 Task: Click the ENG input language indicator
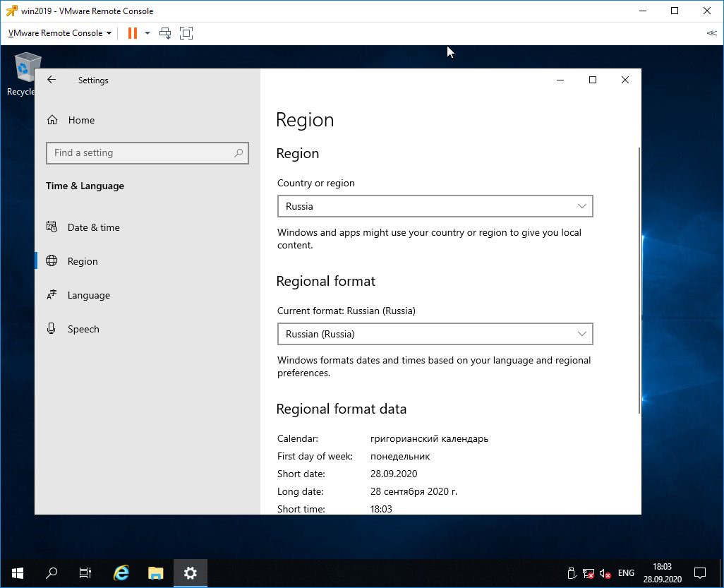click(626, 573)
